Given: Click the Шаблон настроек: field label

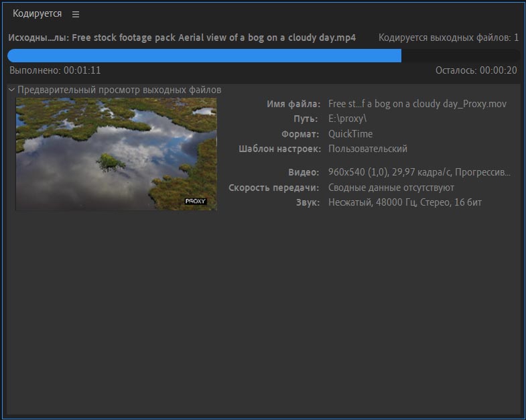Looking at the screenshot, I should (279, 149).
